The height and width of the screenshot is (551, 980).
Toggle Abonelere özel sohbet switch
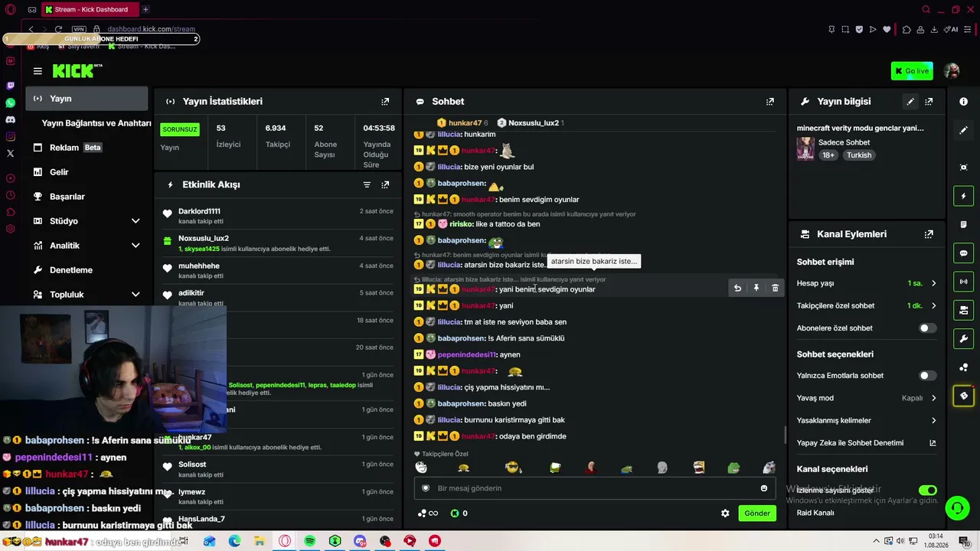coord(927,328)
